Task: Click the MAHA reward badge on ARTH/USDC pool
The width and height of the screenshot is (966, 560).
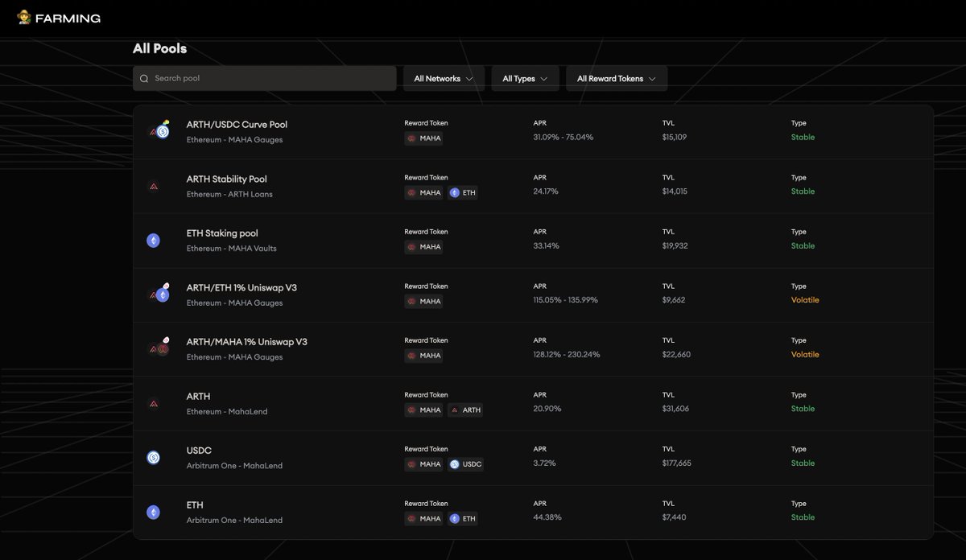Action: 423,138
